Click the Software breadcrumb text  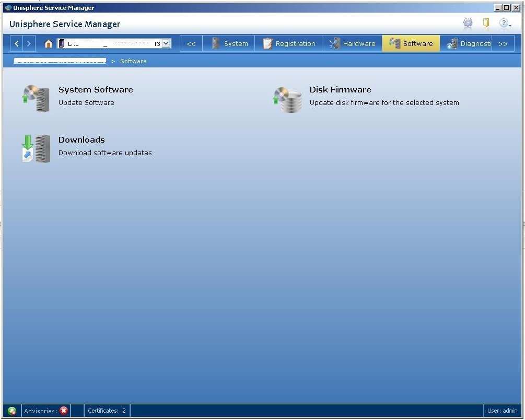[133, 61]
